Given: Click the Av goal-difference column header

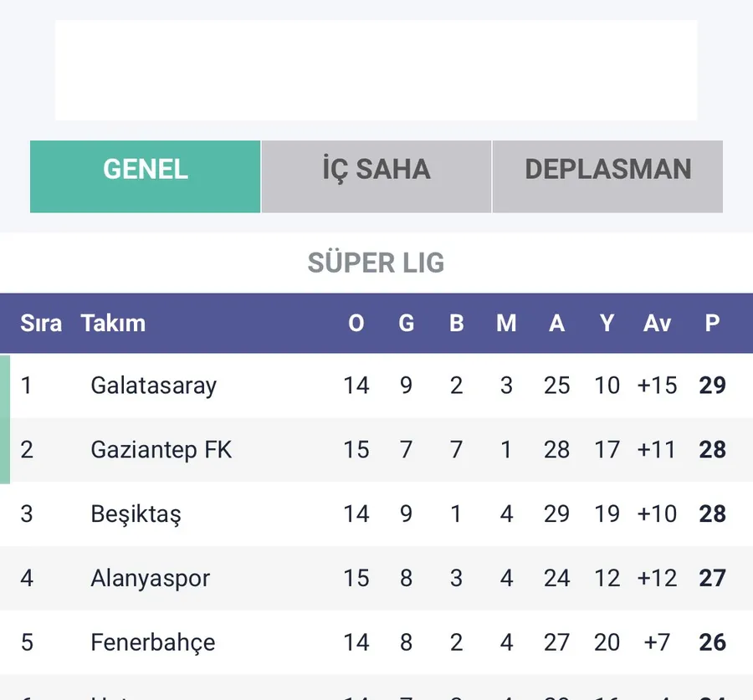Looking at the screenshot, I should tap(657, 324).
